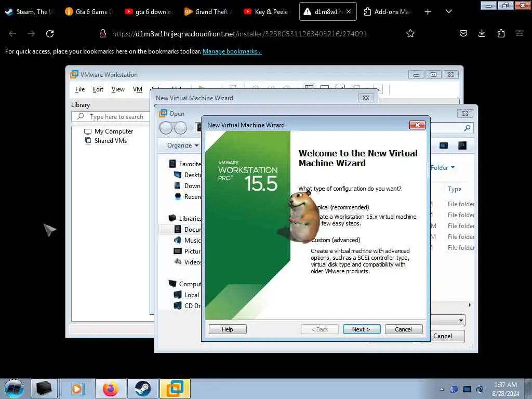This screenshot has height=399, width=532.
Task: Click the Manage bookmarks link
Action: coord(232,51)
